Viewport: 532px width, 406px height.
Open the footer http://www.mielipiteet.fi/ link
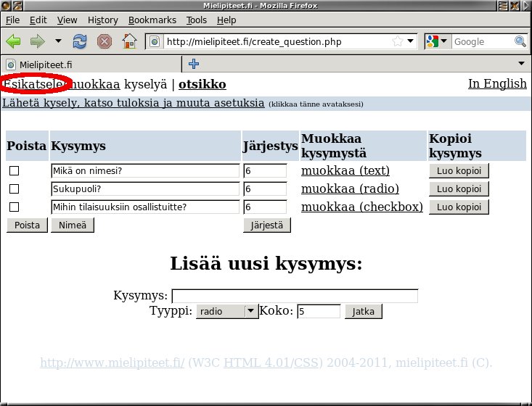112,363
